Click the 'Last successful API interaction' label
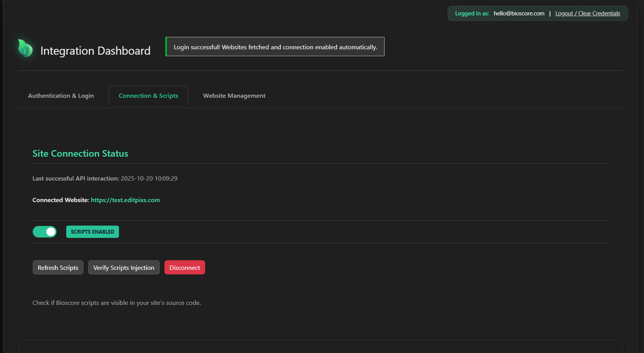 click(75, 179)
